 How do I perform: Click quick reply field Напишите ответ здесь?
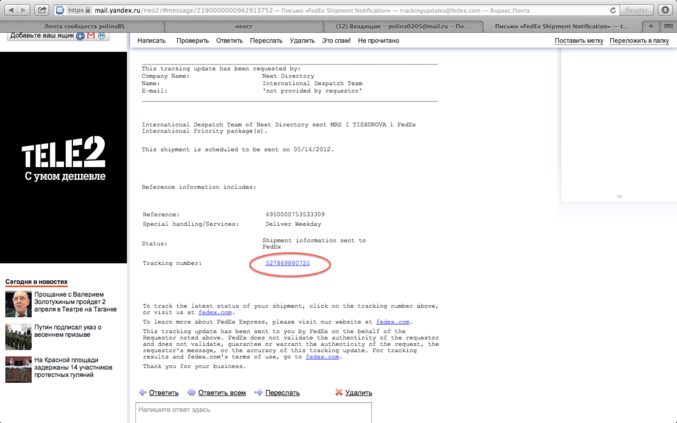coord(253,413)
